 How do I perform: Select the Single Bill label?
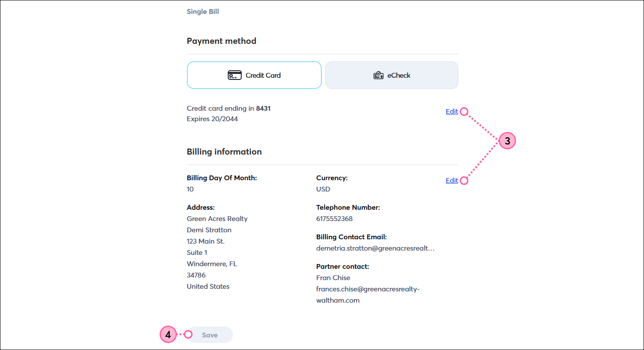pyautogui.click(x=203, y=11)
